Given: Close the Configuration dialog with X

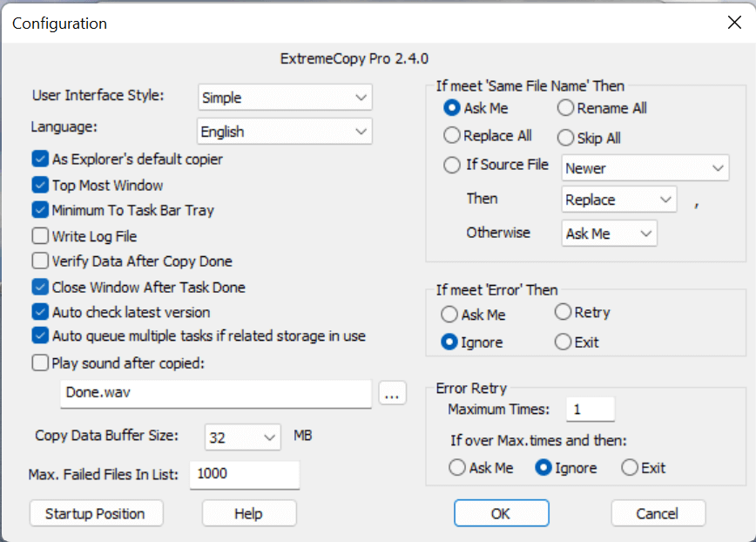Looking at the screenshot, I should coord(734,22).
